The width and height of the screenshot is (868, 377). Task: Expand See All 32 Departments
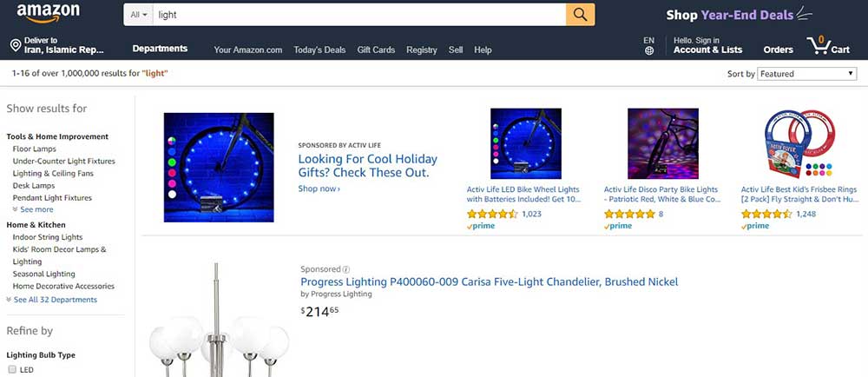[x=52, y=300]
